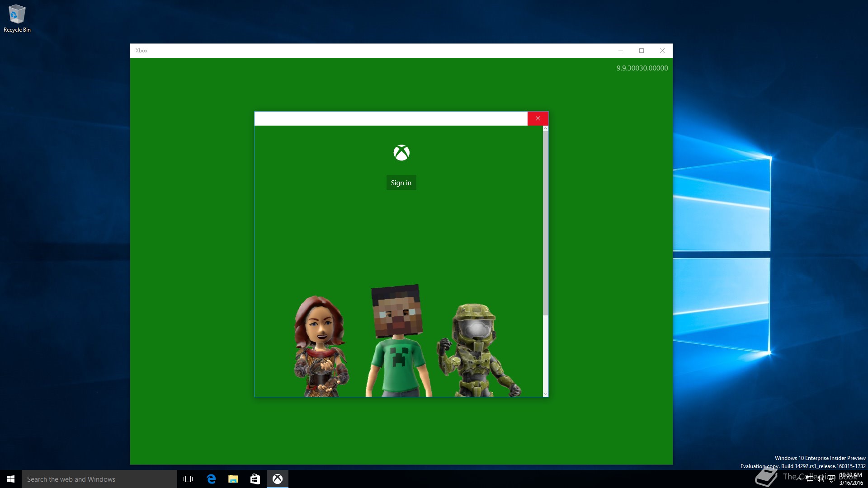This screenshot has height=488, width=868.
Task: Open Task View from taskbar
Action: [x=188, y=479]
